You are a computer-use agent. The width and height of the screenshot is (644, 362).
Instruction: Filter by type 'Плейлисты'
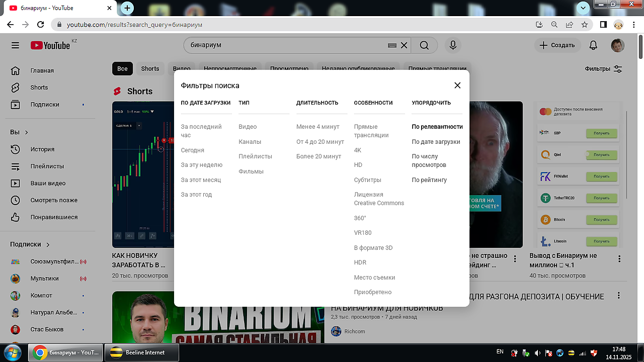pos(255,156)
